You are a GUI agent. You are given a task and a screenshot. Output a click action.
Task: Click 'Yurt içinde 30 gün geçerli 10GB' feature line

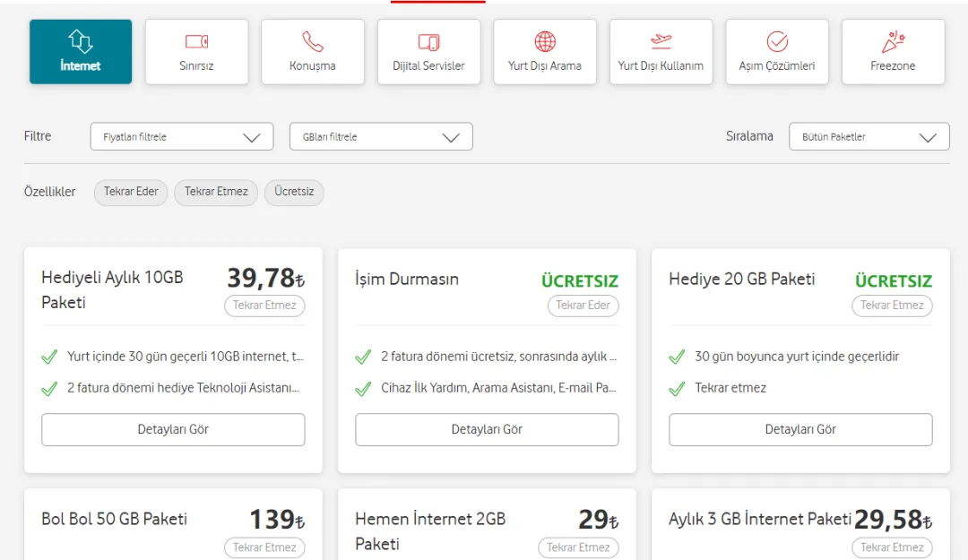(186, 357)
